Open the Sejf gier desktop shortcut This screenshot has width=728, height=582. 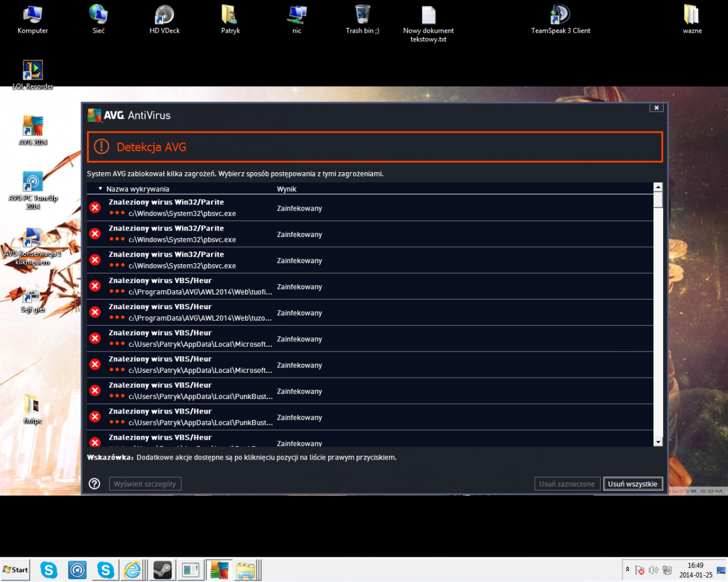click(32, 298)
